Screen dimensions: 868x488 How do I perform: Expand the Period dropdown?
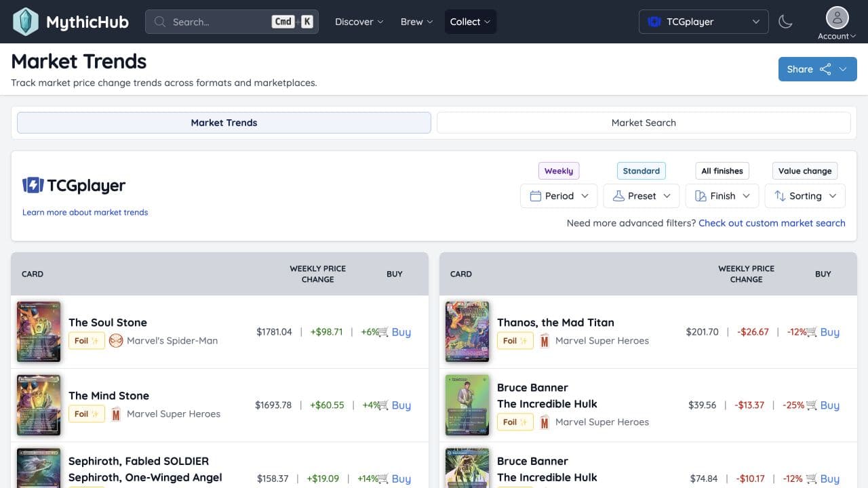(x=559, y=196)
